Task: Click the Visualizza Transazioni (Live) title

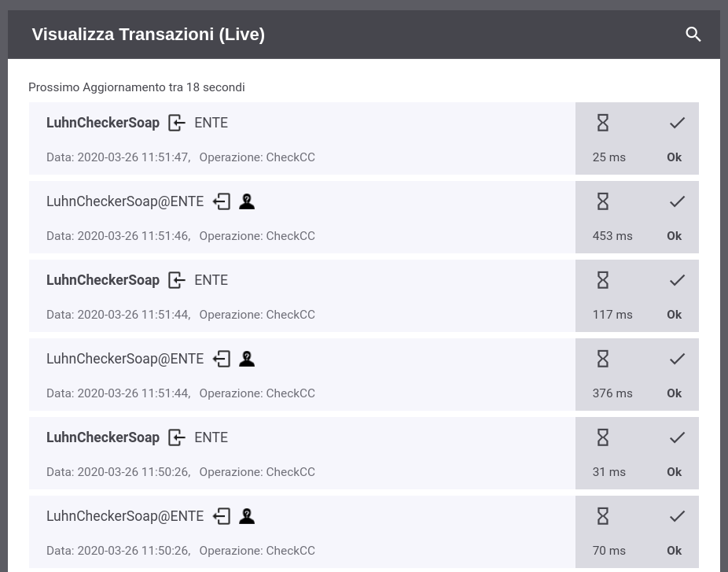Action: [148, 35]
